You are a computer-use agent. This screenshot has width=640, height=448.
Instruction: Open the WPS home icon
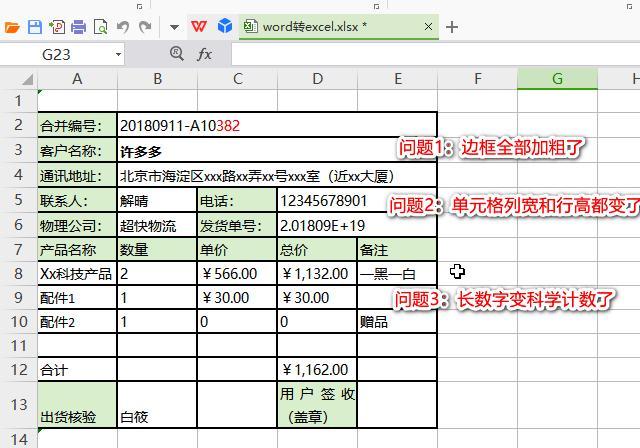199,27
